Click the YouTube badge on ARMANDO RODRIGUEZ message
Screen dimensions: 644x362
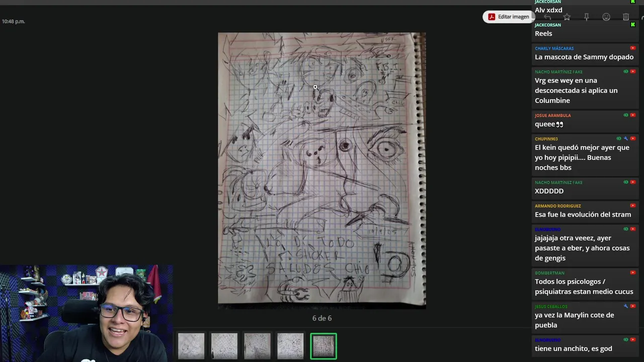click(633, 206)
